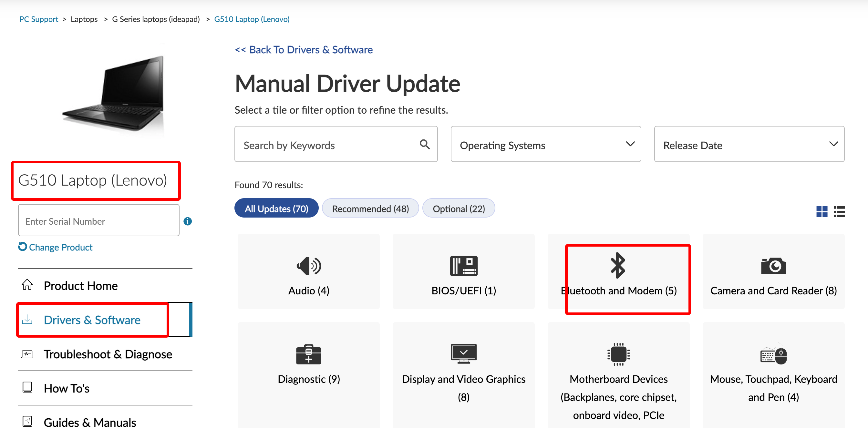
Task: Select the Optional (22) filter
Action: coord(459,208)
